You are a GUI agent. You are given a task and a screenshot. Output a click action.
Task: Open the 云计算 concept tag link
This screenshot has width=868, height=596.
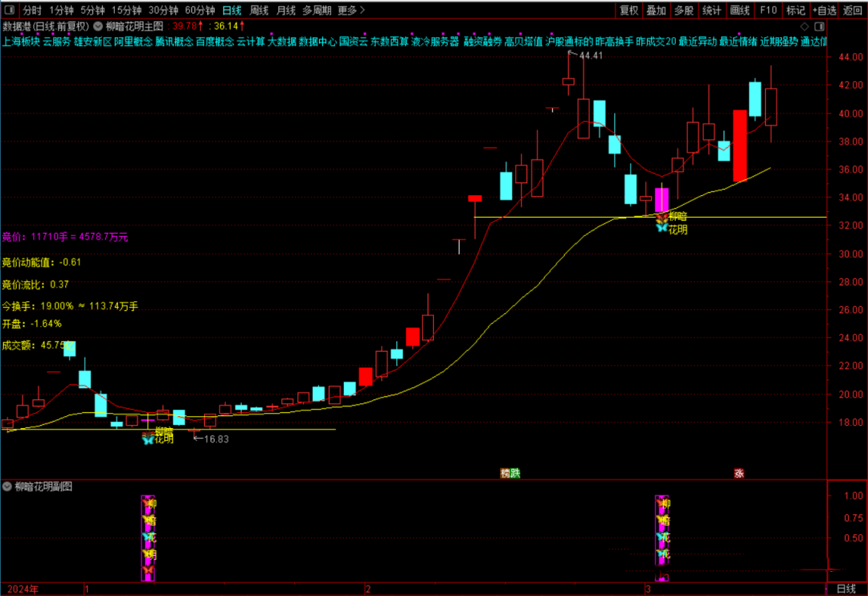pos(251,41)
